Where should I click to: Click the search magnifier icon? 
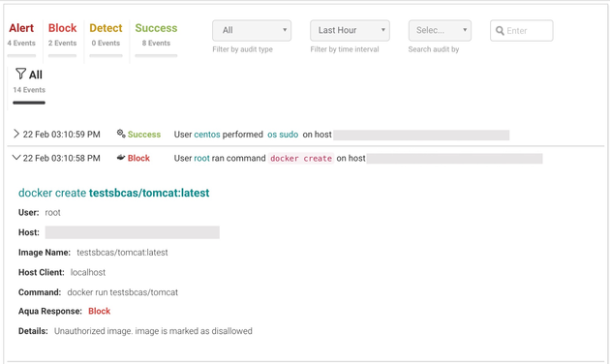point(500,31)
